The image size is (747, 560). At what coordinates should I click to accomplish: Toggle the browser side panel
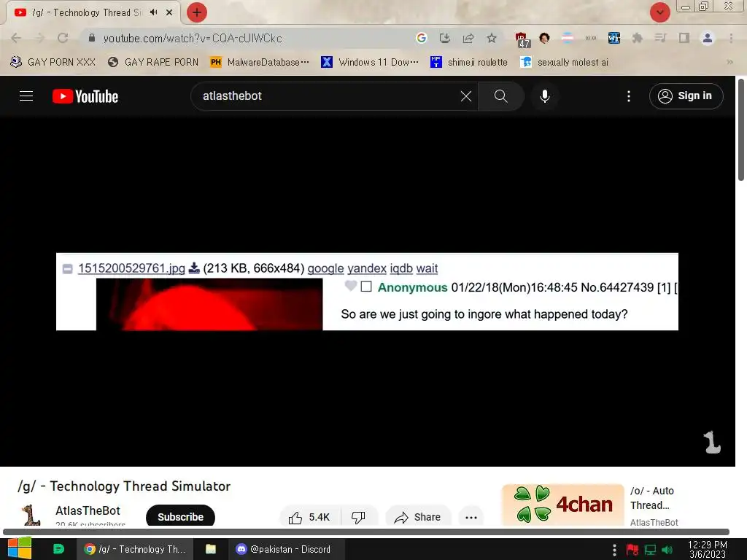coord(684,38)
